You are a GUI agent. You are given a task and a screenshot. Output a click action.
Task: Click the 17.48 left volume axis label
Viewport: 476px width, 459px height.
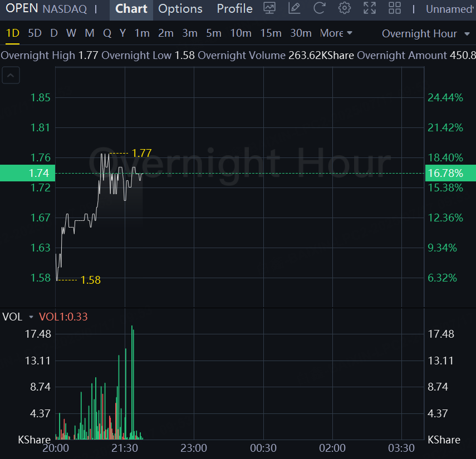[38, 334]
